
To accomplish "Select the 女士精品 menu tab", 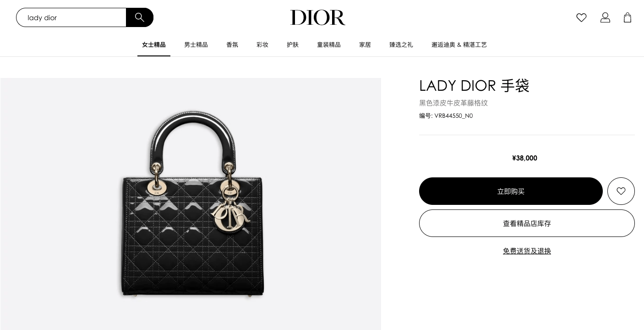I will (154, 45).
